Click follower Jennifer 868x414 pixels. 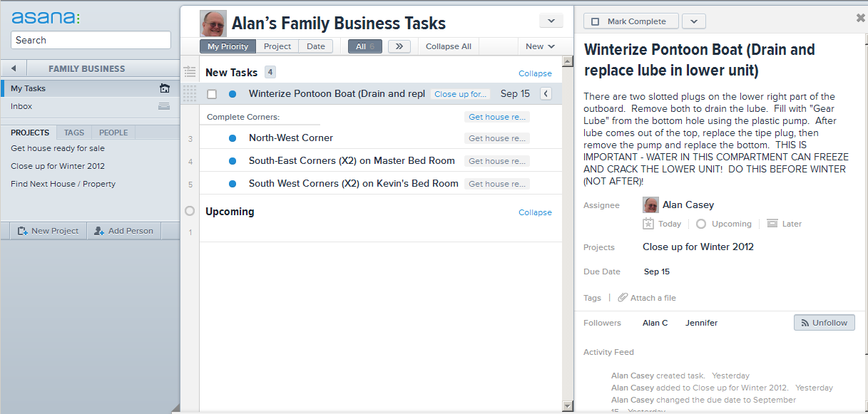(702, 323)
